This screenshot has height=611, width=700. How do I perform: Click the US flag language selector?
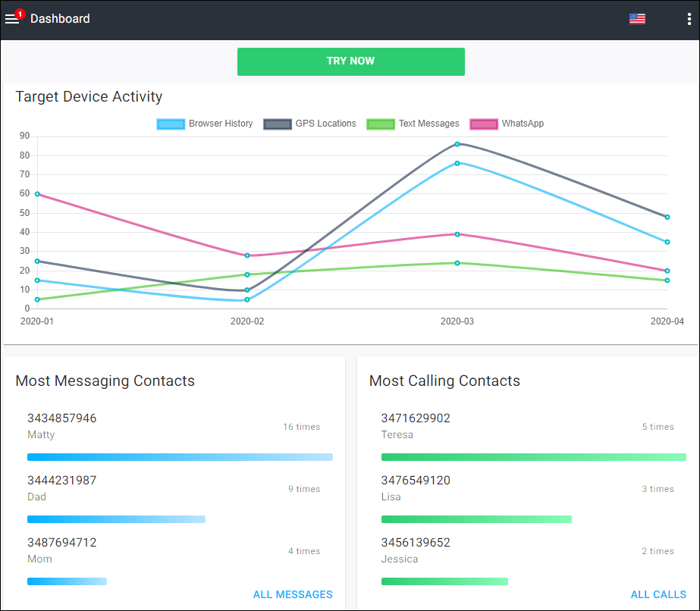(x=637, y=19)
